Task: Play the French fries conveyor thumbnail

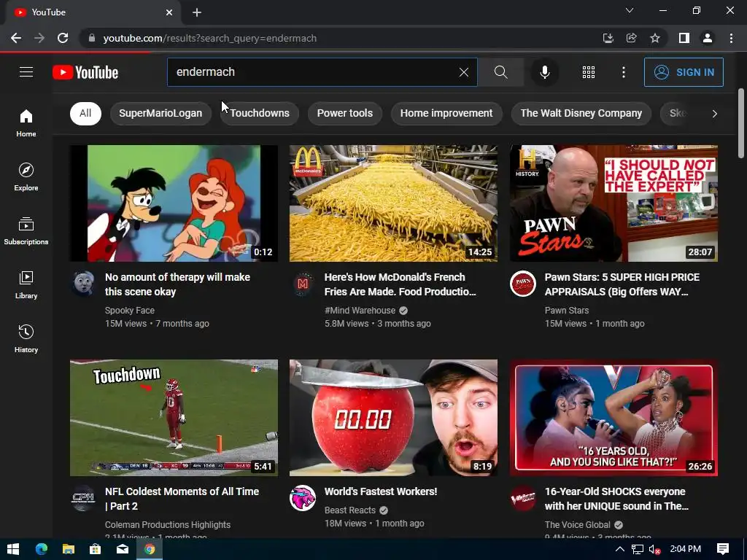Action: click(393, 203)
